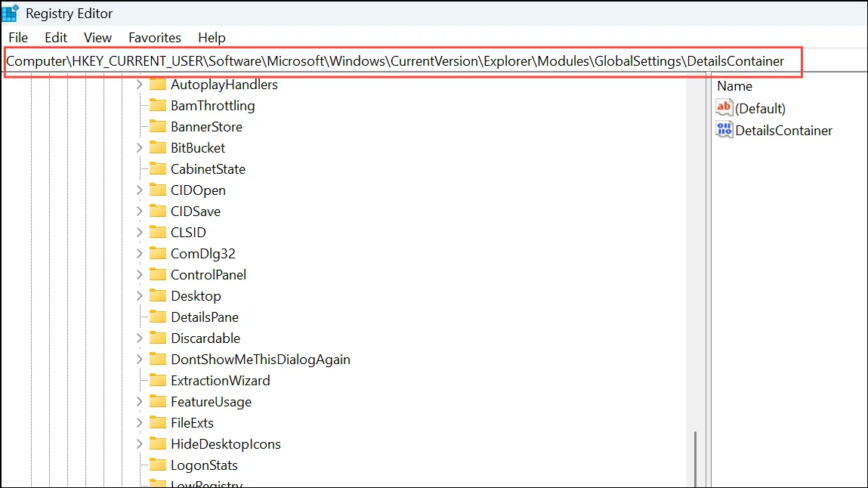Open the Favorites menu

coord(155,38)
